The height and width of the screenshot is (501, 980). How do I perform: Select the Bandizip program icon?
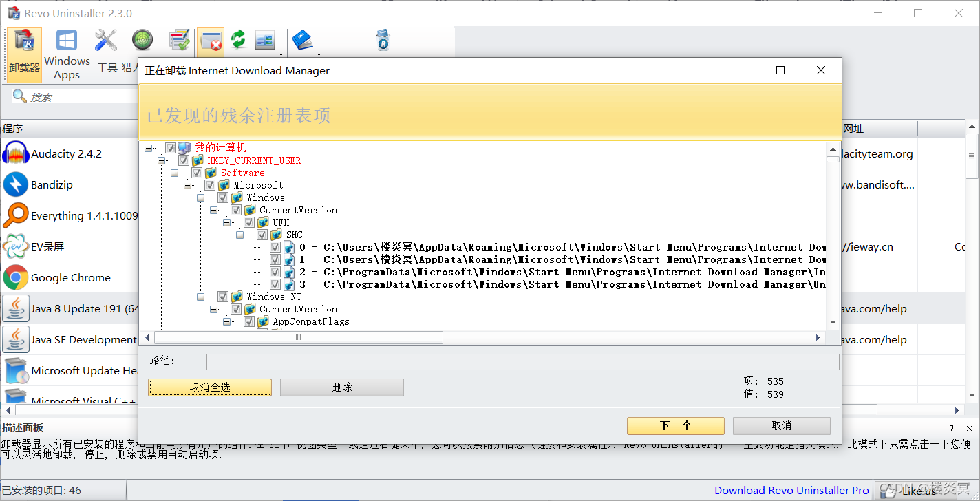15,184
